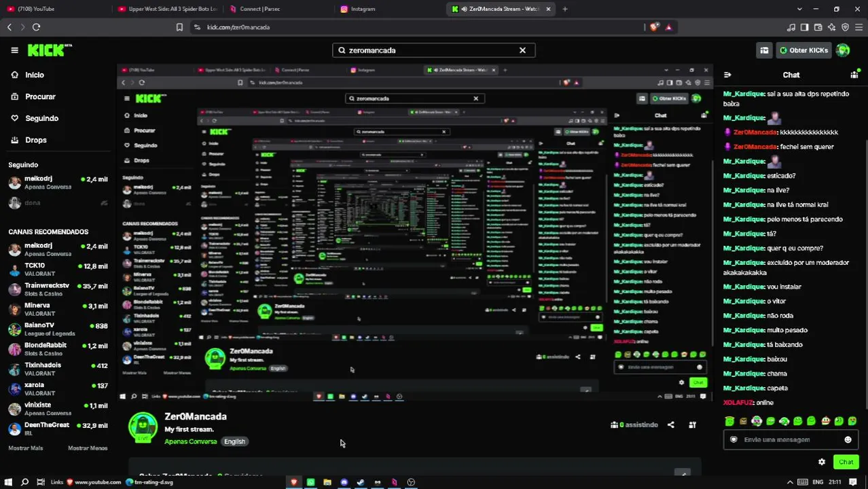Toggle the browser sidebar panel icon
This screenshot has height=489, width=868.
pyautogui.click(x=805, y=27)
